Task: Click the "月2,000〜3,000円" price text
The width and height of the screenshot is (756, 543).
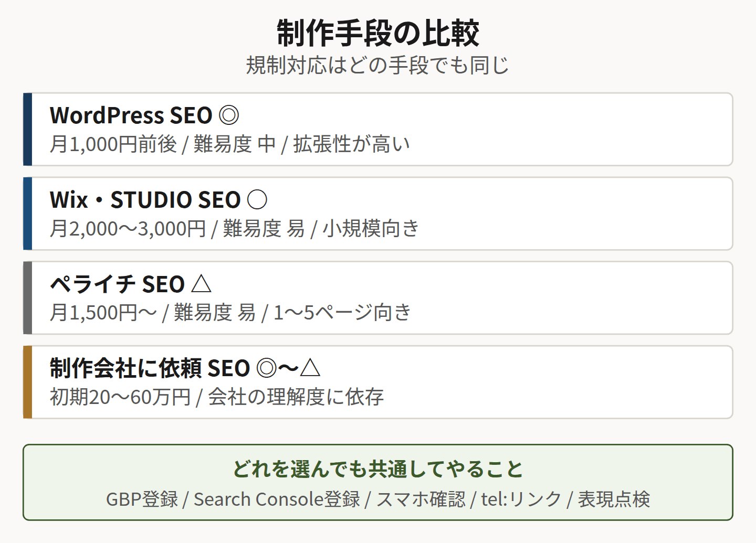Action: pyautogui.click(x=128, y=228)
